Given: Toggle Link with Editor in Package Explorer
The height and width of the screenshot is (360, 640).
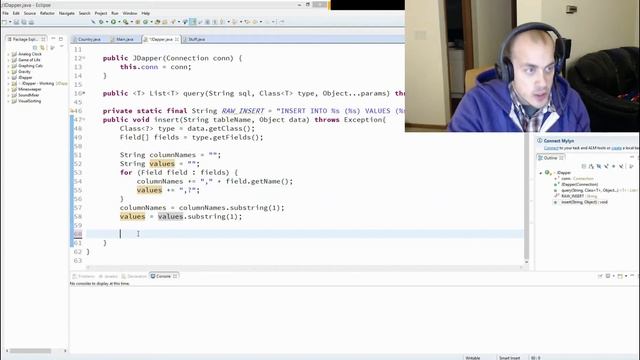Looking at the screenshot, I should [x=42, y=48].
